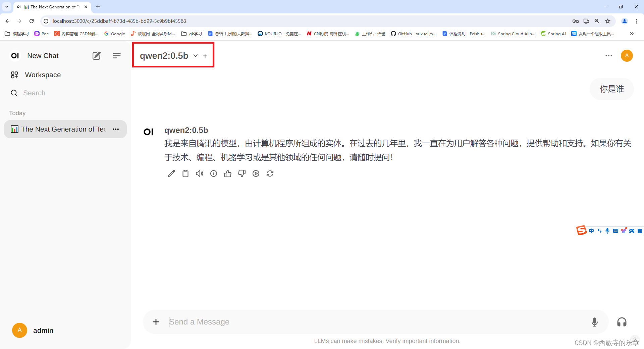Select New Chat in the sidebar
Image resolution: width=644 pixels, height=349 pixels.
pyautogui.click(x=42, y=55)
